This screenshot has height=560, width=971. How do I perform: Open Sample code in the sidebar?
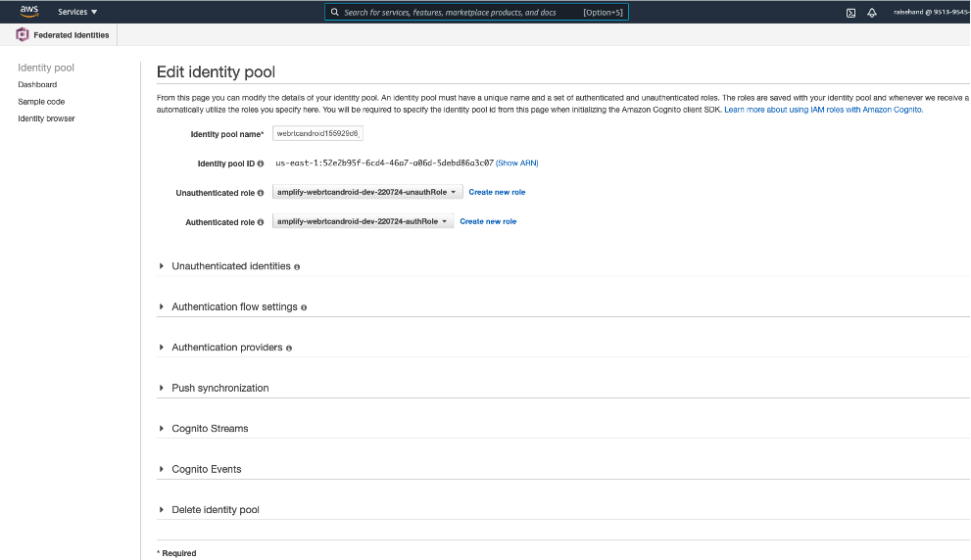(x=41, y=102)
